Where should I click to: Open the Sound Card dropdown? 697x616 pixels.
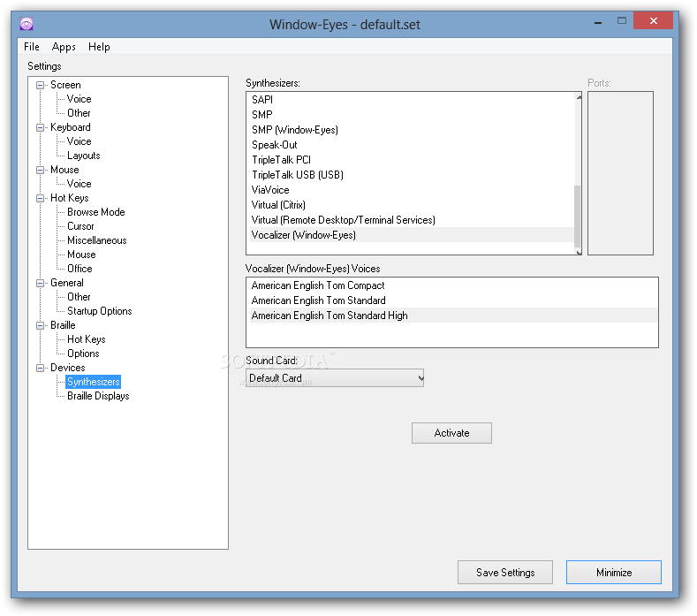[x=335, y=378]
